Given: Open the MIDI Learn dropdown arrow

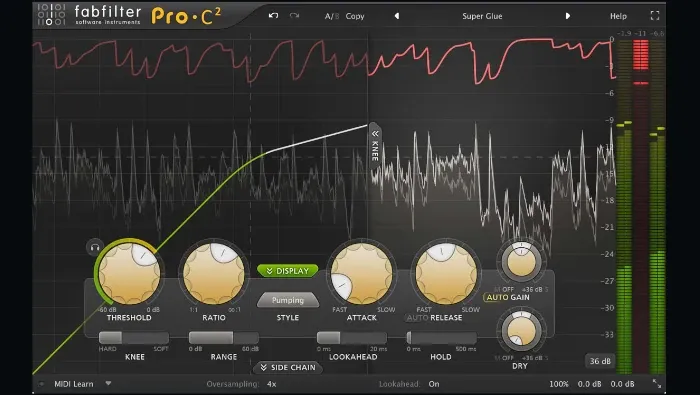Looking at the screenshot, I should click(x=108, y=383).
